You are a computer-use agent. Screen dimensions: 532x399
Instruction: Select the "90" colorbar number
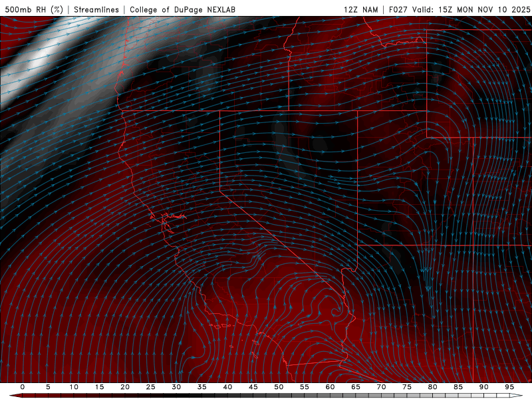[x=484, y=387]
